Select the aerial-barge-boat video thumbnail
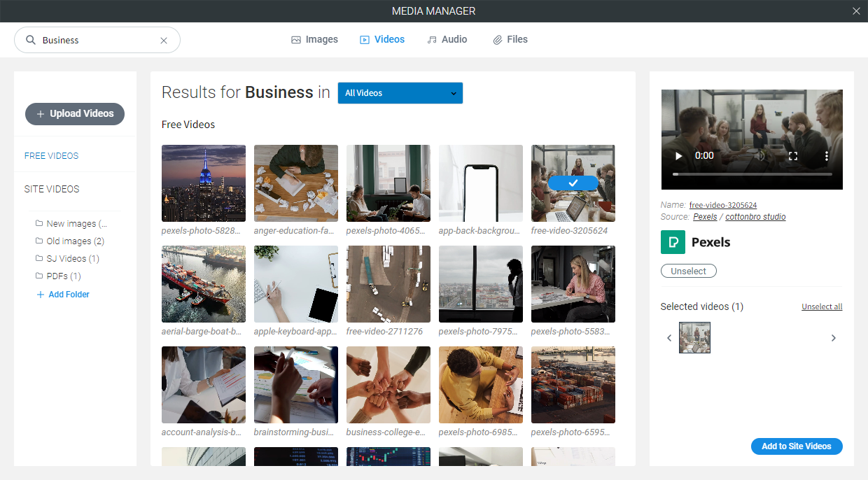Viewport: 868px width, 480px height. pos(204,284)
